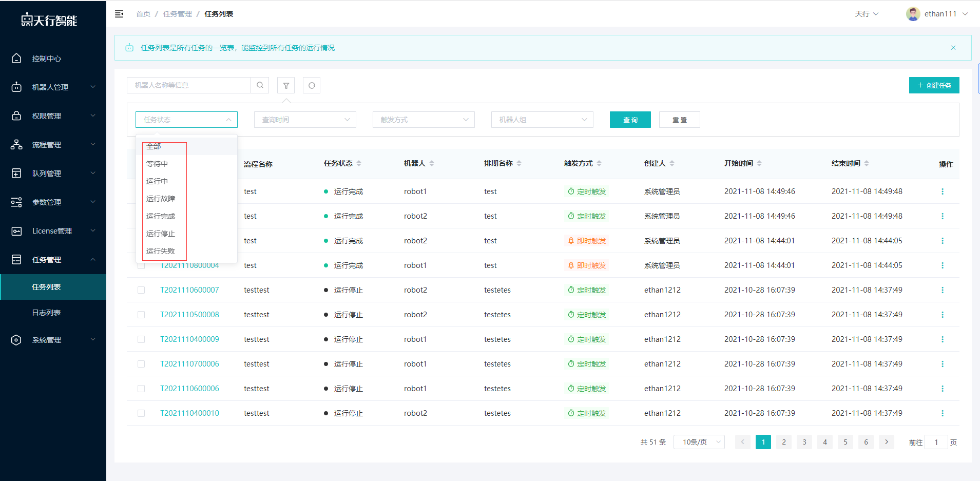Open the 天行 tenant dropdown

tap(867, 14)
